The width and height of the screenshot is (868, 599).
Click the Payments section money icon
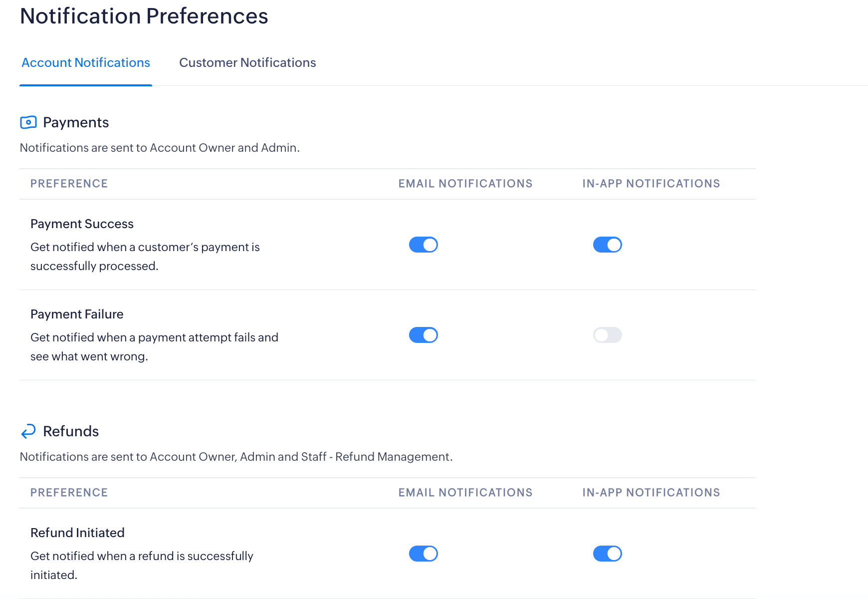coord(28,122)
